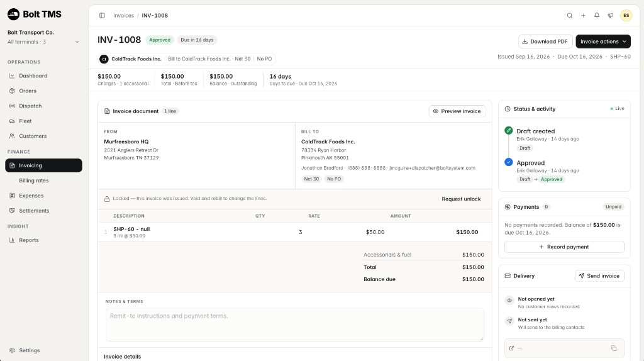The image size is (644, 361).
Task: Focus the Notes & terms text area
Action: [x=294, y=325]
